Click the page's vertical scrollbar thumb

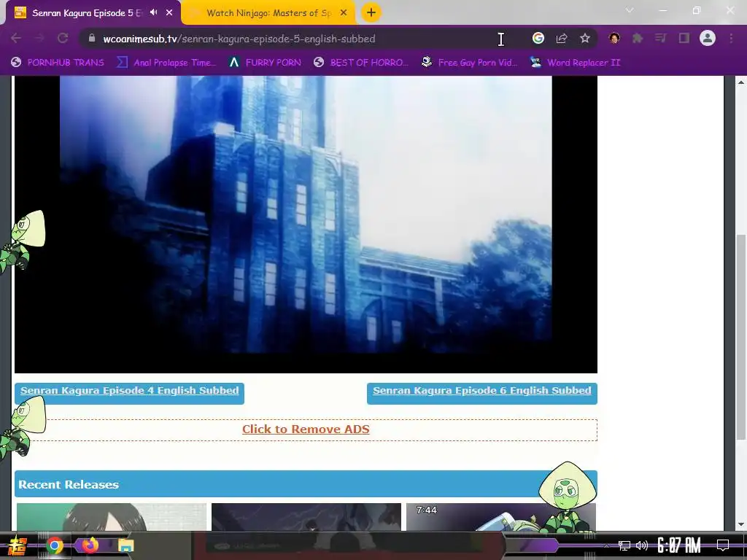[741, 337]
